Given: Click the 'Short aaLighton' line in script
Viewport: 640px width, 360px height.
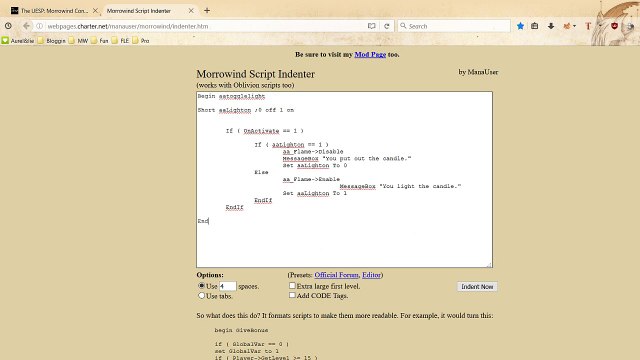Looking at the screenshot, I should (245, 110).
